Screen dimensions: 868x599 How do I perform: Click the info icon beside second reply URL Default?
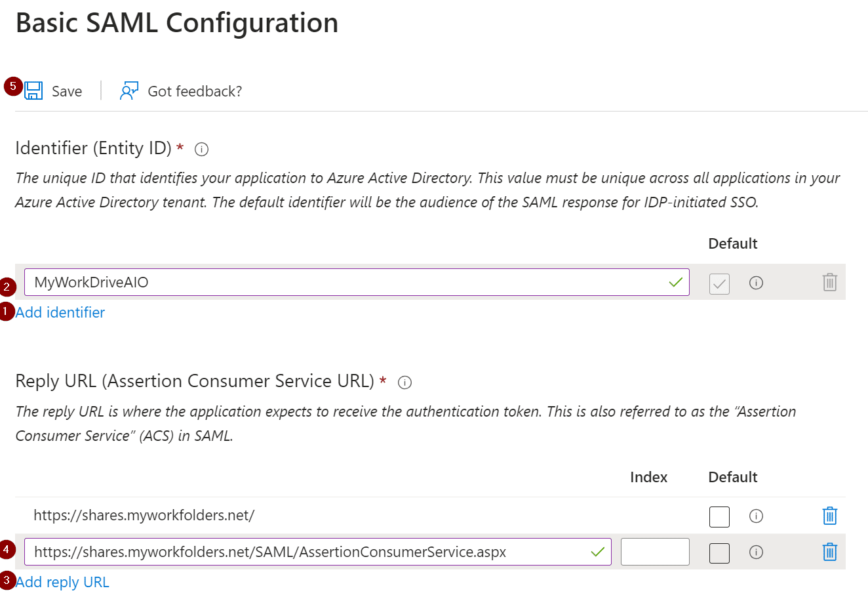pos(755,552)
